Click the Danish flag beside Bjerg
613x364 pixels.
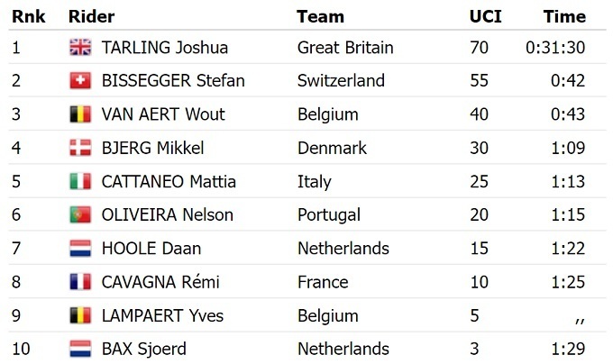(x=80, y=148)
